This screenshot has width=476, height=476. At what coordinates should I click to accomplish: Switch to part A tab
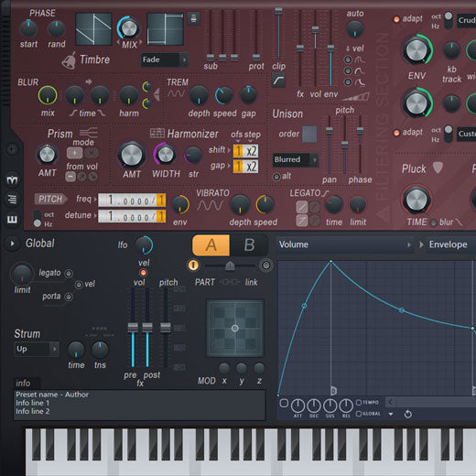tap(211, 245)
